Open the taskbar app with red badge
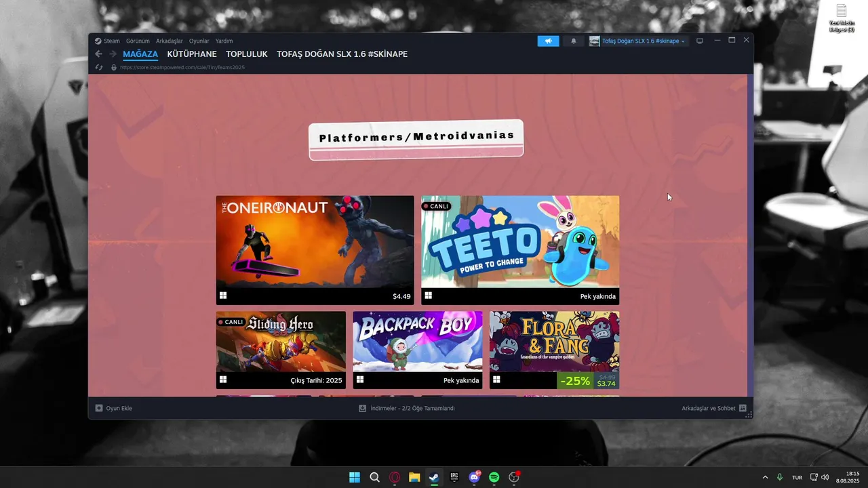 click(514, 477)
